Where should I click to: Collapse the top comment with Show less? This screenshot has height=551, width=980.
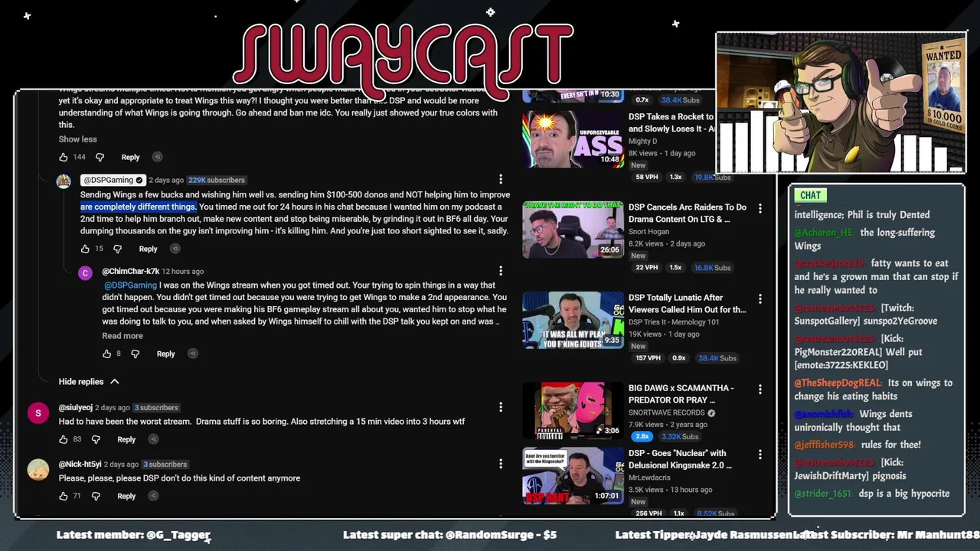pyautogui.click(x=77, y=139)
